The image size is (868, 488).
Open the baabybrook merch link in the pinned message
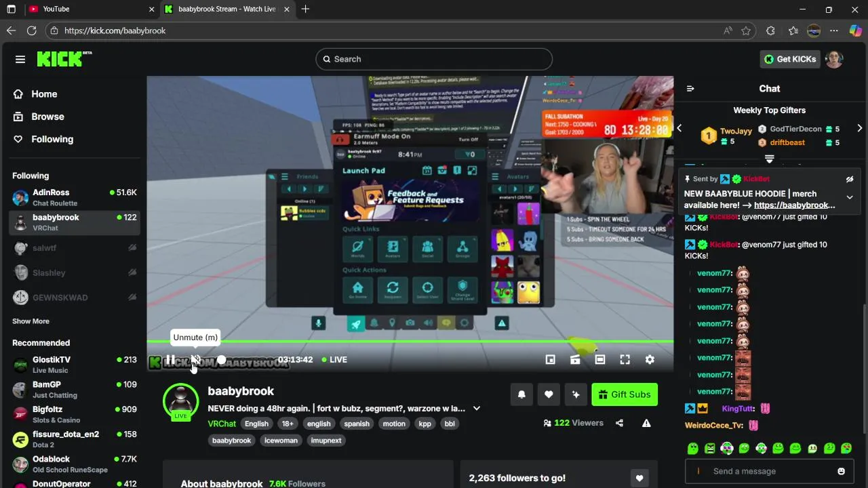pos(794,205)
